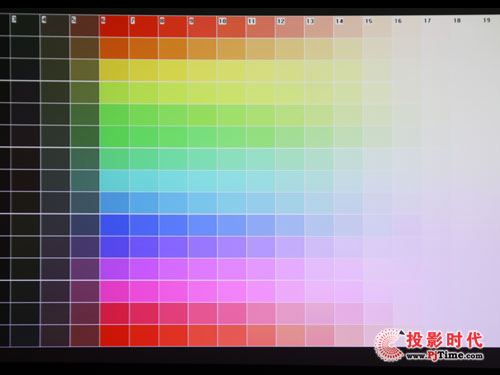Choose the pale lavender swatch in column 12
This screenshot has width=500, height=375.
pyautogui.click(x=289, y=247)
